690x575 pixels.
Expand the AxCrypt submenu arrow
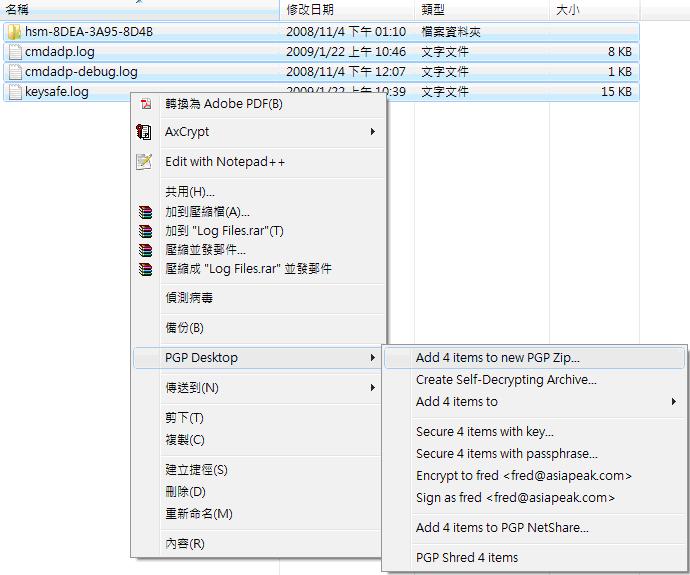(373, 131)
